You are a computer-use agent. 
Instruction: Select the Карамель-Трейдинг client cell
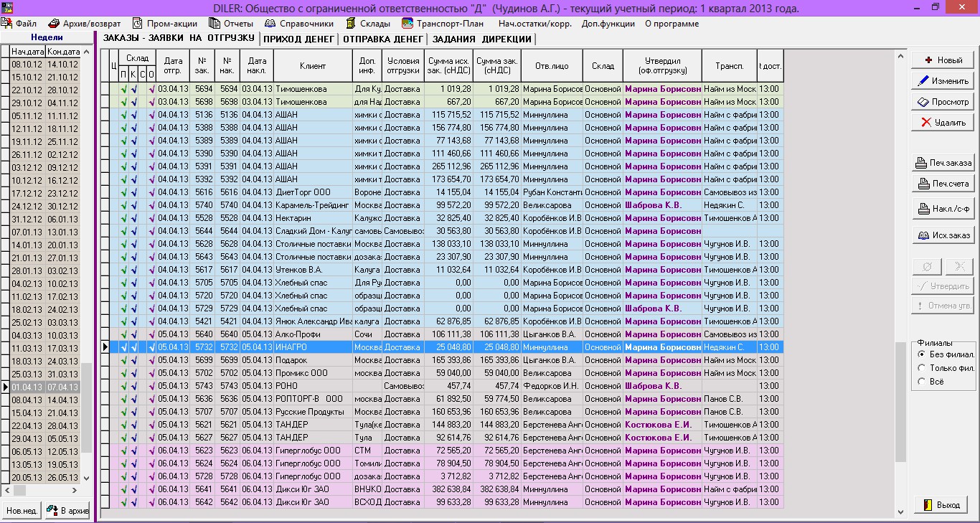(x=313, y=205)
